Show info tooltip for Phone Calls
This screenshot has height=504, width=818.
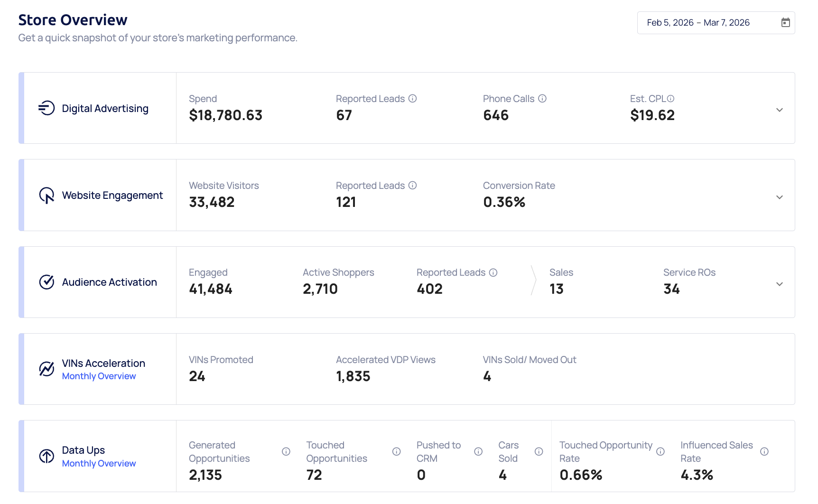(x=542, y=99)
